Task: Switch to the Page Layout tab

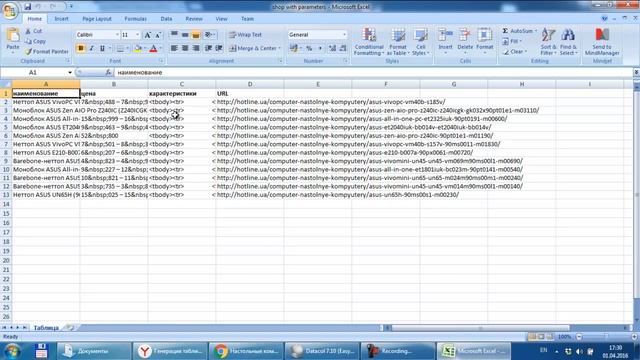Action: coord(97,19)
